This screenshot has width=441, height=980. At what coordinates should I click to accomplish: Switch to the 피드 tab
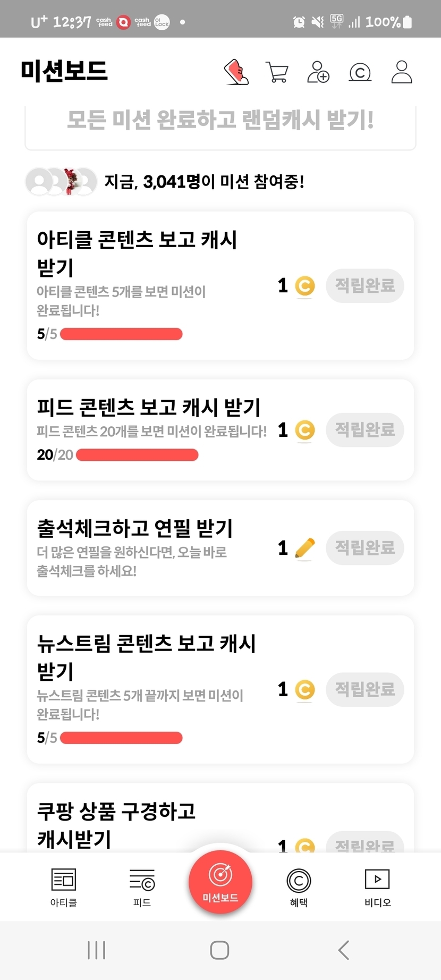pos(142,887)
